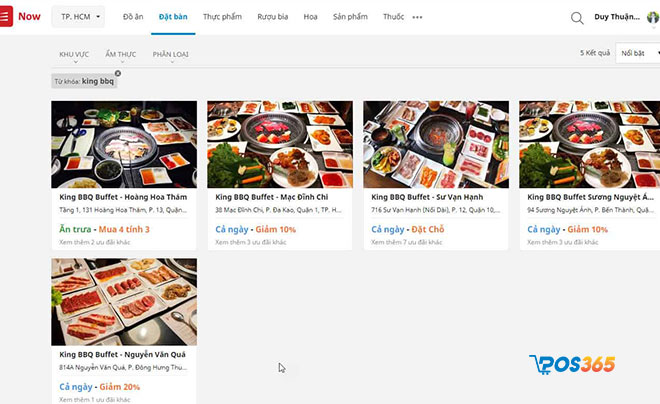The height and width of the screenshot is (404, 660).
Task: Switch to the Thực phẩm tab
Action: pos(222,17)
